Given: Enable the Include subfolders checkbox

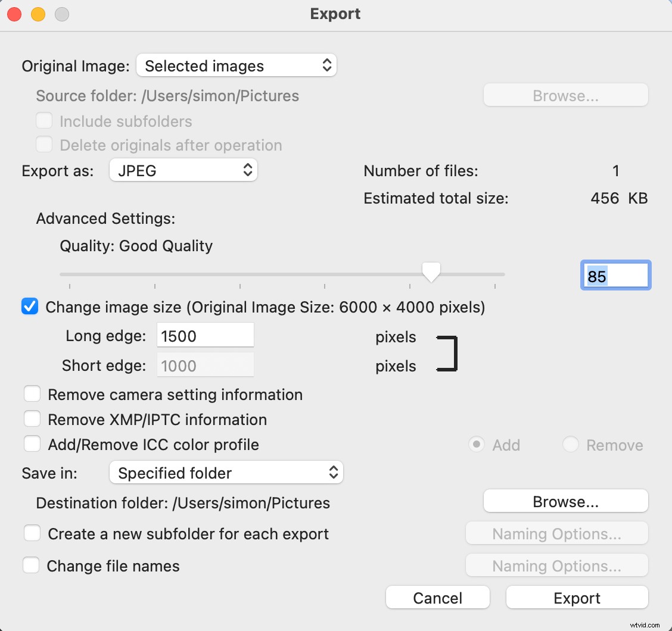Looking at the screenshot, I should pyautogui.click(x=44, y=120).
